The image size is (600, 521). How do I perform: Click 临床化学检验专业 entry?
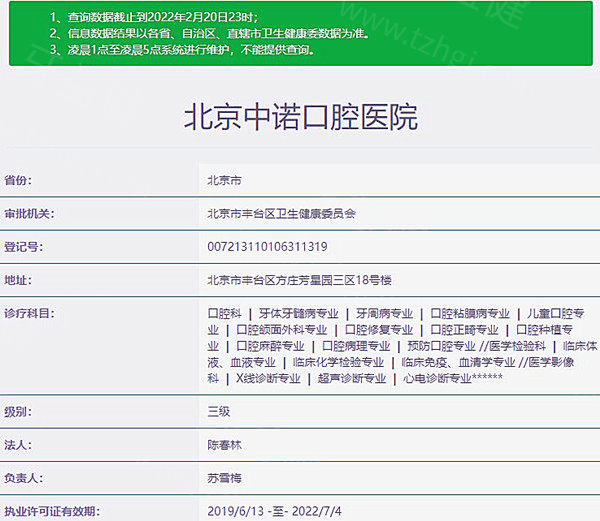pyautogui.click(x=338, y=362)
